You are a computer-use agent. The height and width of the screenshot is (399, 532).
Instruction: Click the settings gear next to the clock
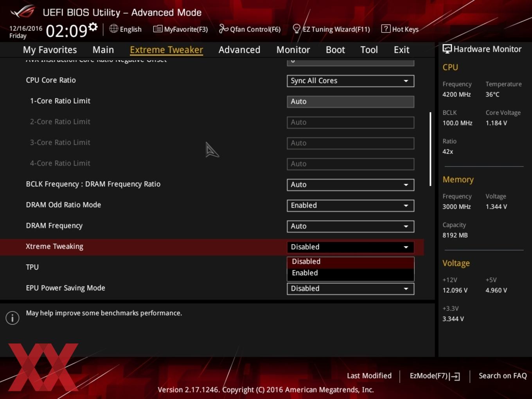93,27
